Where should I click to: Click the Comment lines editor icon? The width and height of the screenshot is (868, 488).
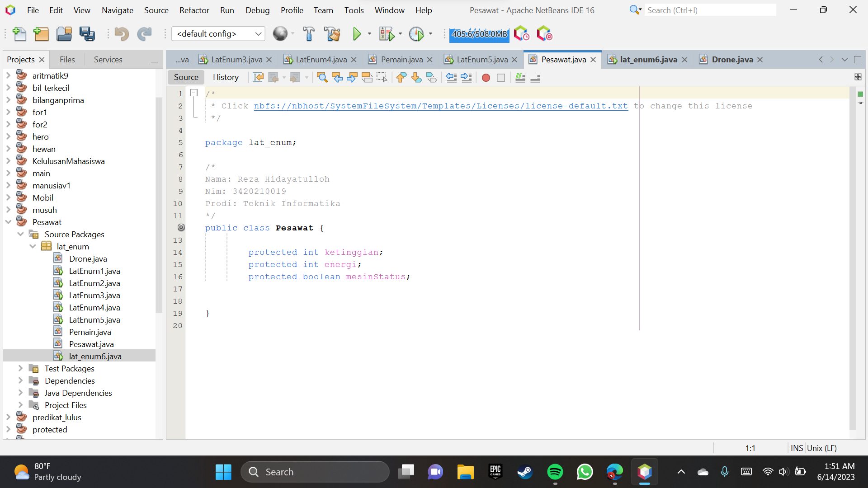point(520,78)
